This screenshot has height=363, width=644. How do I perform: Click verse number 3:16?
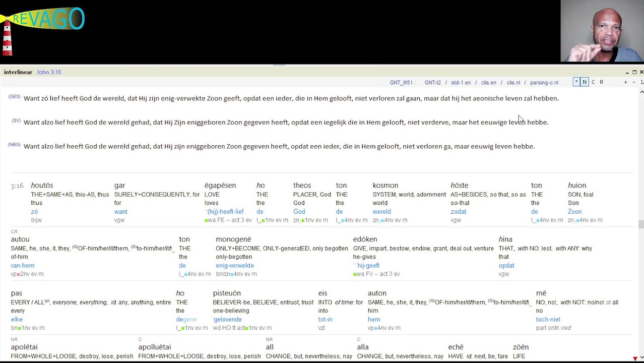(x=17, y=186)
